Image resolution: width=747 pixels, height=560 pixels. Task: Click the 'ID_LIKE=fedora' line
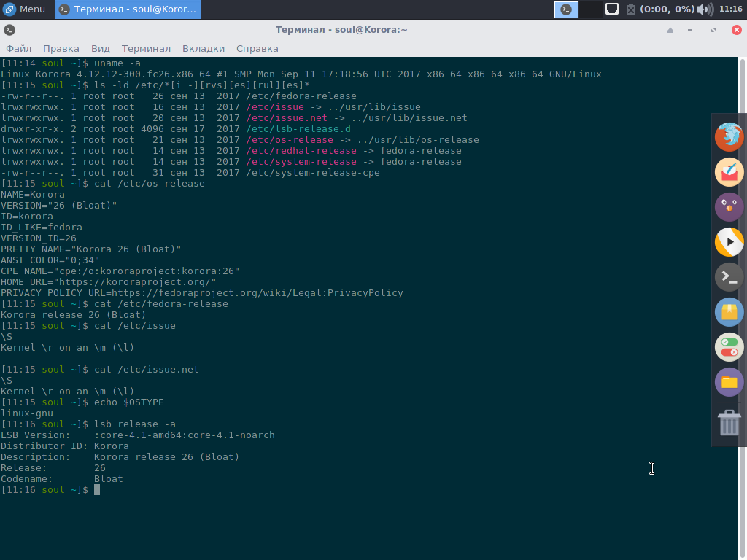coord(42,227)
